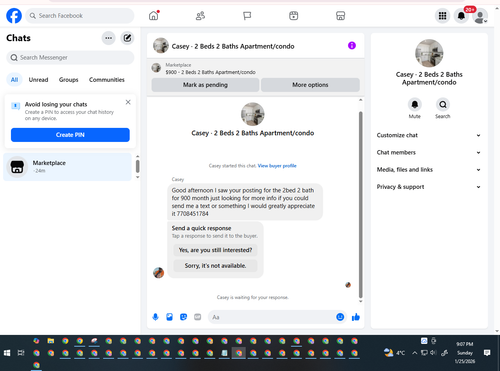Screen dimensions: 500x371
Task: Send quick reply Sorry, it's not available.
Action: coord(215,266)
